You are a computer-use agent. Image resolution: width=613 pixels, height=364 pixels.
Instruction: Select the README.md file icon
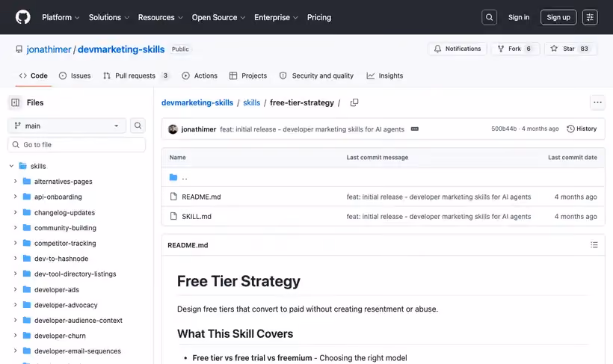pos(173,197)
